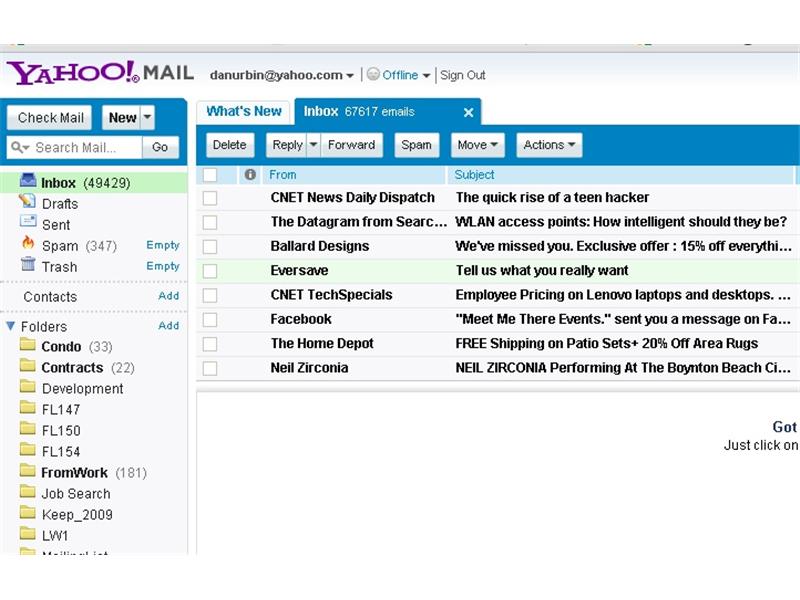Open the Move dropdown menu
The width and height of the screenshot is (800, 600).
coord(478,145)
